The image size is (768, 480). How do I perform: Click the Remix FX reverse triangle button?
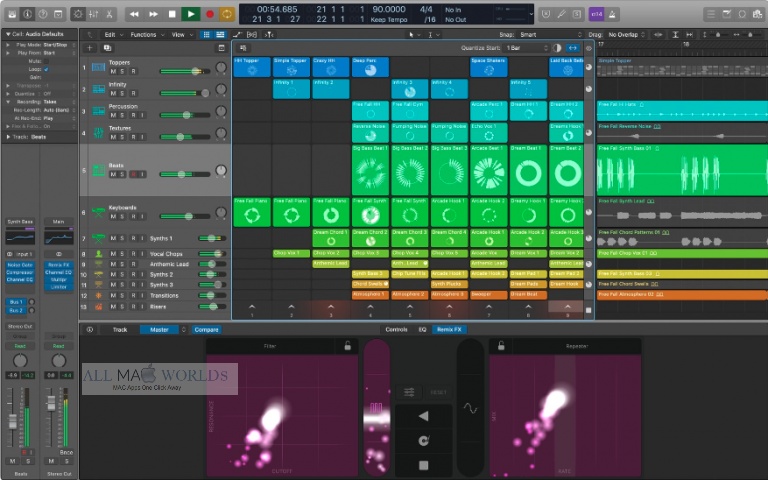pyautogui.click(x=423, y=417)
